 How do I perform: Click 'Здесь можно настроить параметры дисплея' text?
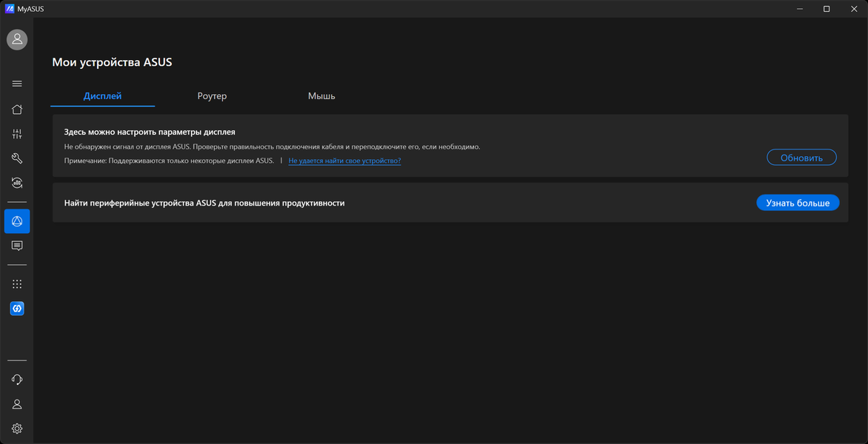pyautogui.click(x=150, y=132)
